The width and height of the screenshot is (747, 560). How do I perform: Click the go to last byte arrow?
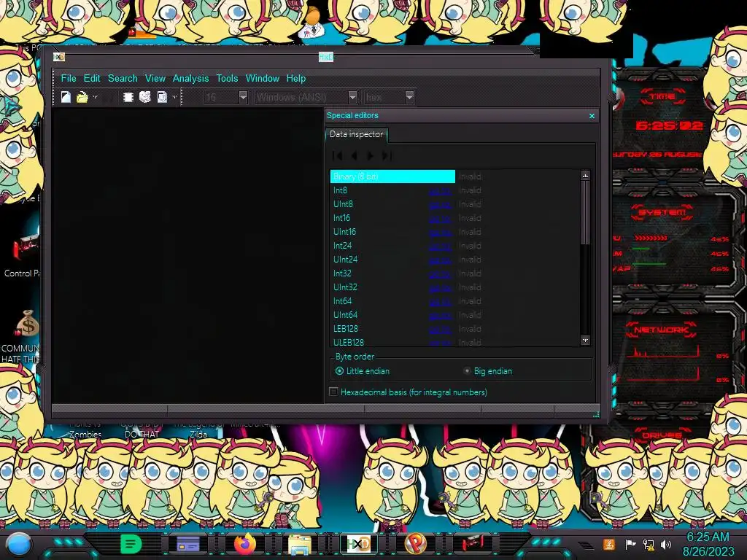pos(387,156)
